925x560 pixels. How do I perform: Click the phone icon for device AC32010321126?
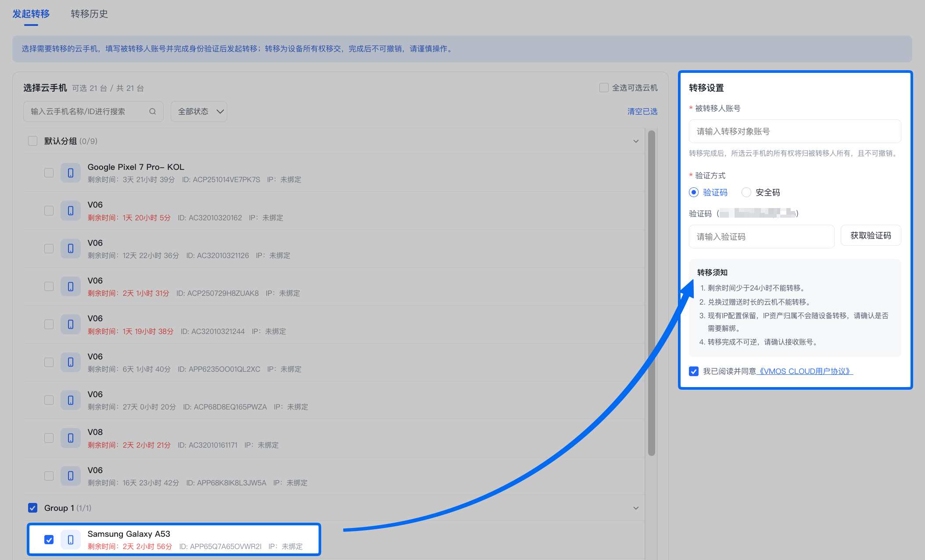(71, 249)
